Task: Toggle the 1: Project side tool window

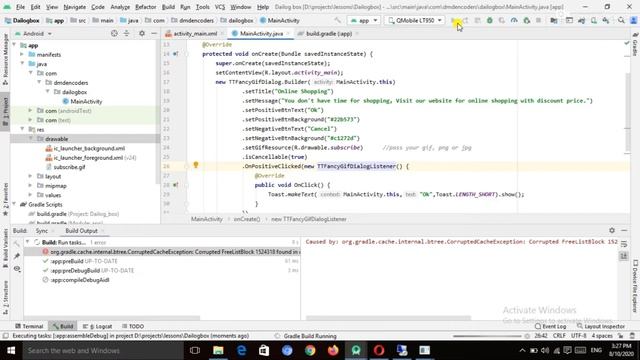Action: 5,112
